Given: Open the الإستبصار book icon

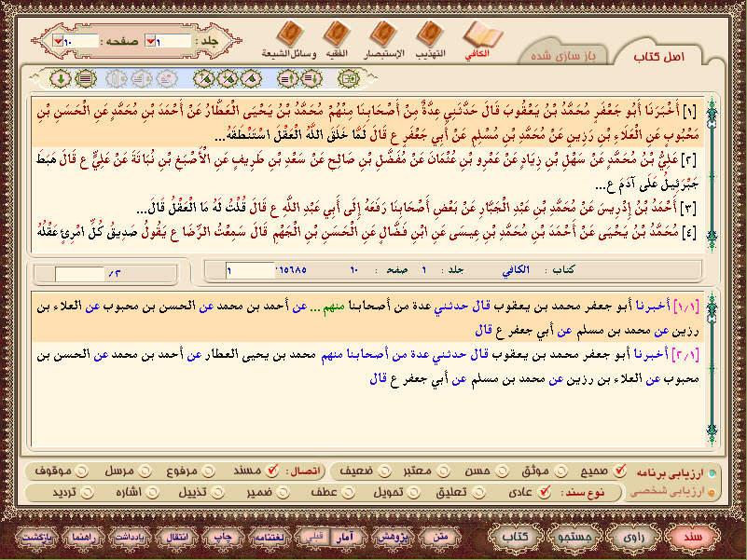Looking at the screenshot, I should coord(382,37).
